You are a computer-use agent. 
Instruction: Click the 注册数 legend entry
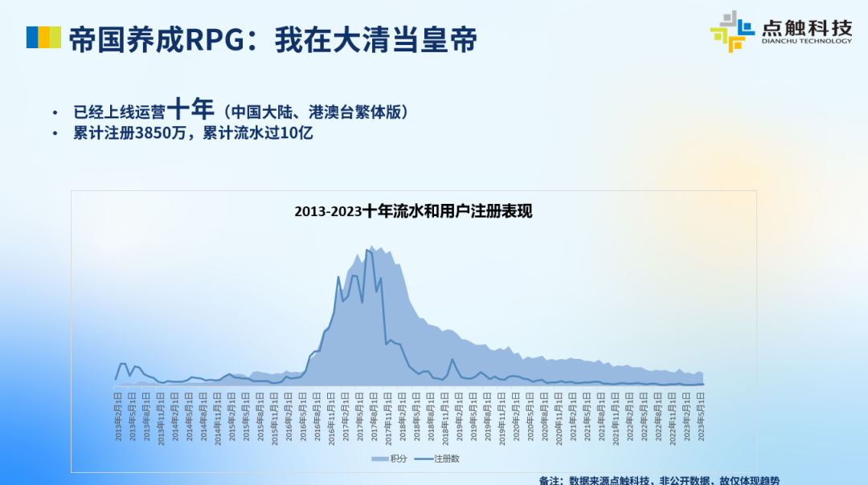(x=437, y=459)
